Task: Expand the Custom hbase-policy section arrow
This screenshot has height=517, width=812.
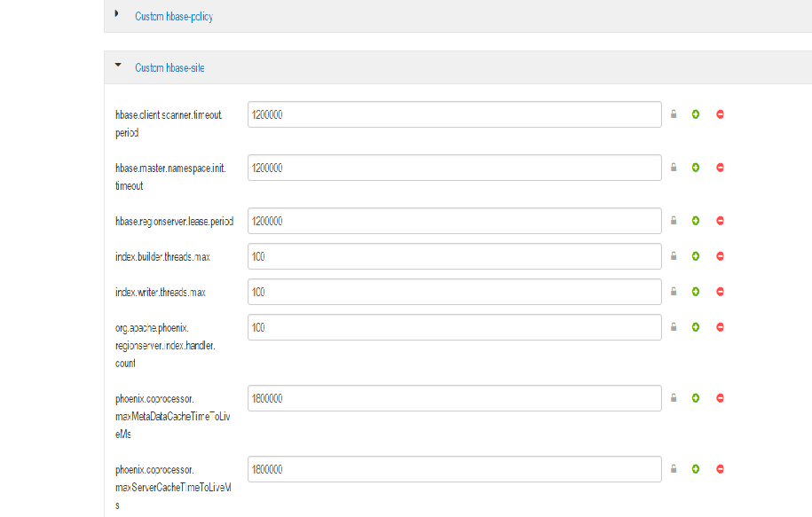Action: click(117, 14)
